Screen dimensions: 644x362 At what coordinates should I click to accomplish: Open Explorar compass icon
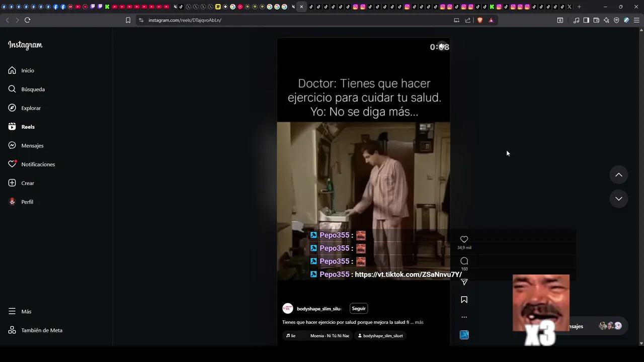pos(12,108)
